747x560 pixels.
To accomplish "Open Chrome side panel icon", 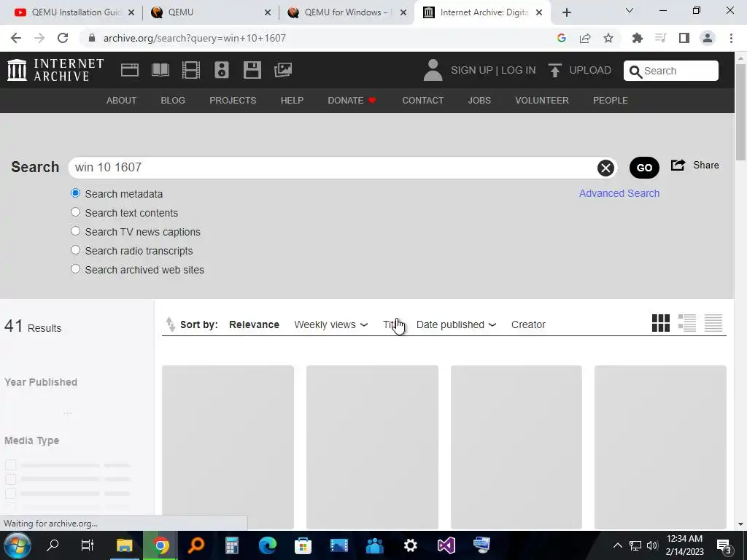I will pyautogui.click(x=684, y=38).
